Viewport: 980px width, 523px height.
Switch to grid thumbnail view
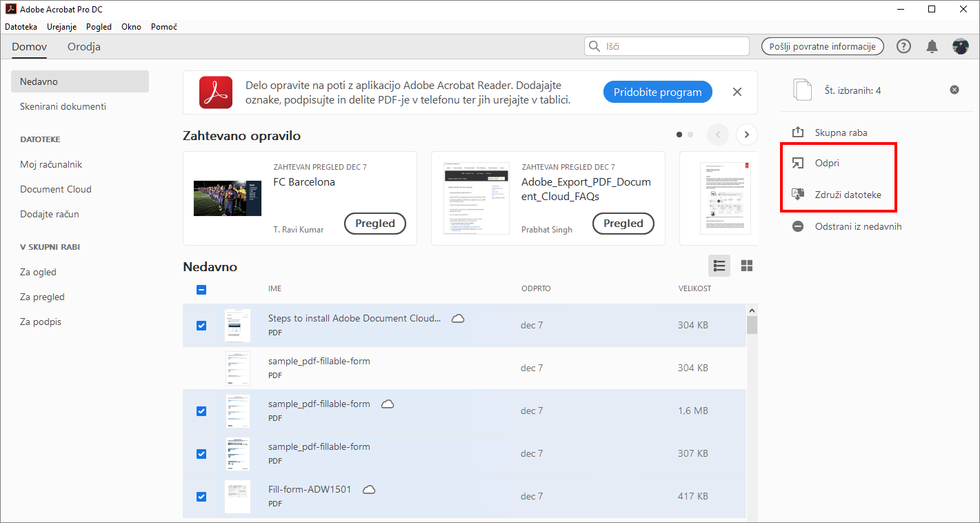pos(746,266)
